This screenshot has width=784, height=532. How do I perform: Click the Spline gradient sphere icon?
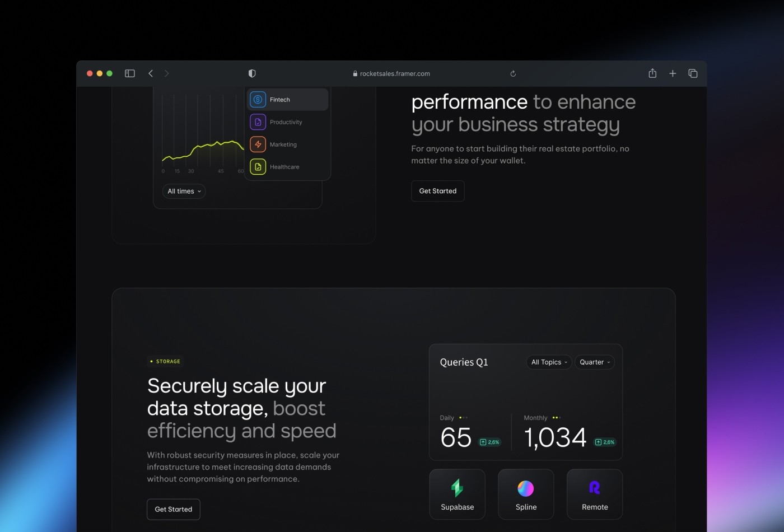point(526,488)
